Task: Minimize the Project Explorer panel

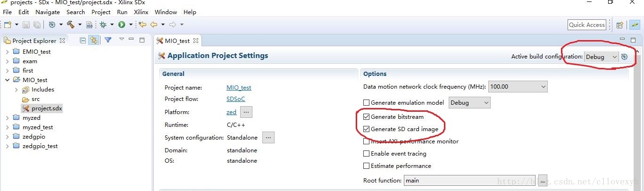Action: 131,40
